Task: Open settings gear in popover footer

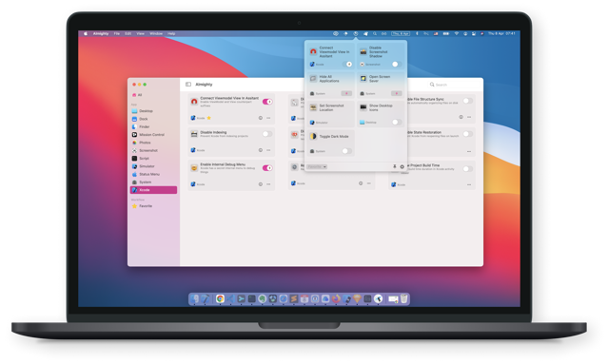Action: (x=402, y=167)
